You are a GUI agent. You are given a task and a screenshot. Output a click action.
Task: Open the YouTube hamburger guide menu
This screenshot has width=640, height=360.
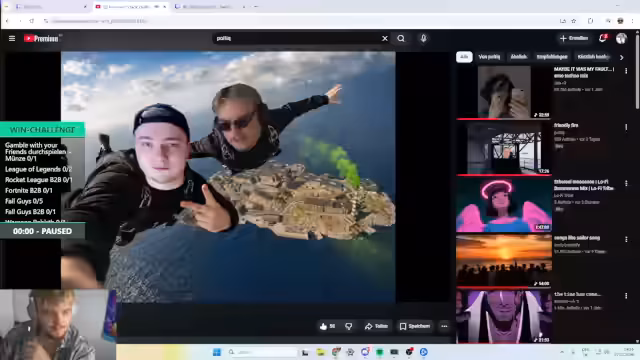tap(12, 38)
